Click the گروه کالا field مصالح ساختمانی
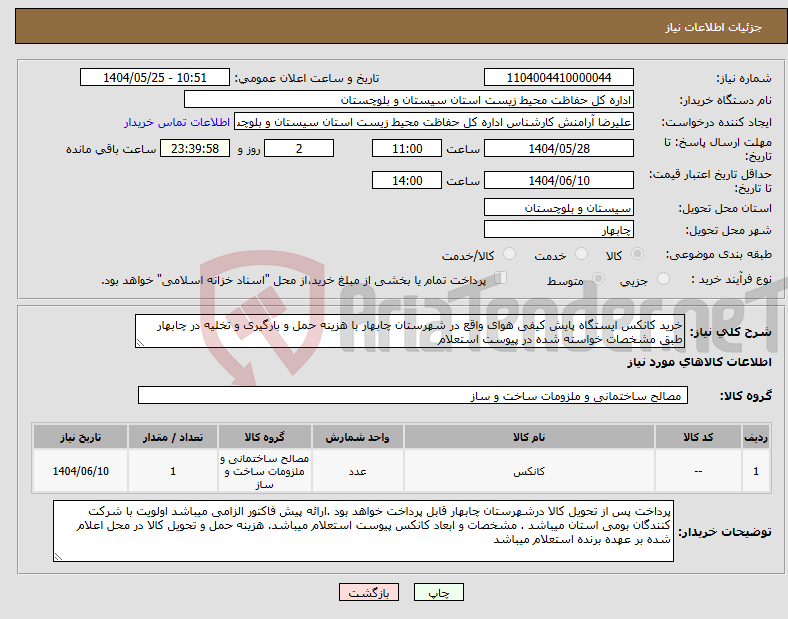 [x=413, y=395]
